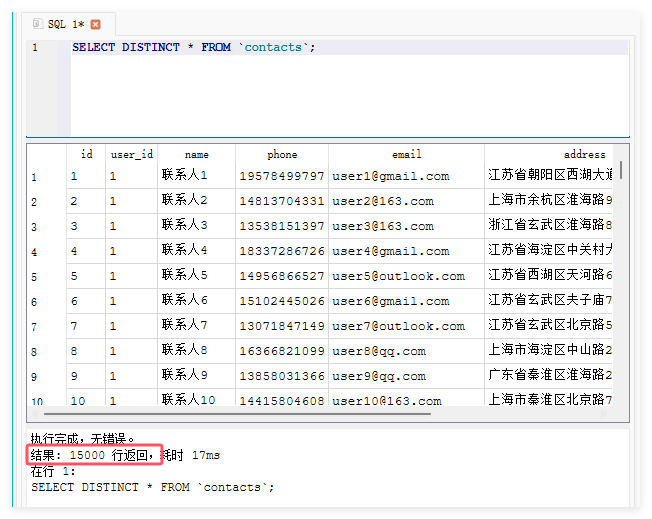Sort by user_id column header
Viewport: 652px width, 519px height.
(132, 154)
